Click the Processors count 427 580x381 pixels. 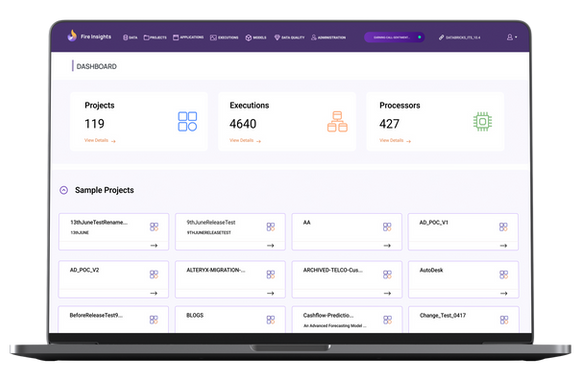tap(389, 124)
